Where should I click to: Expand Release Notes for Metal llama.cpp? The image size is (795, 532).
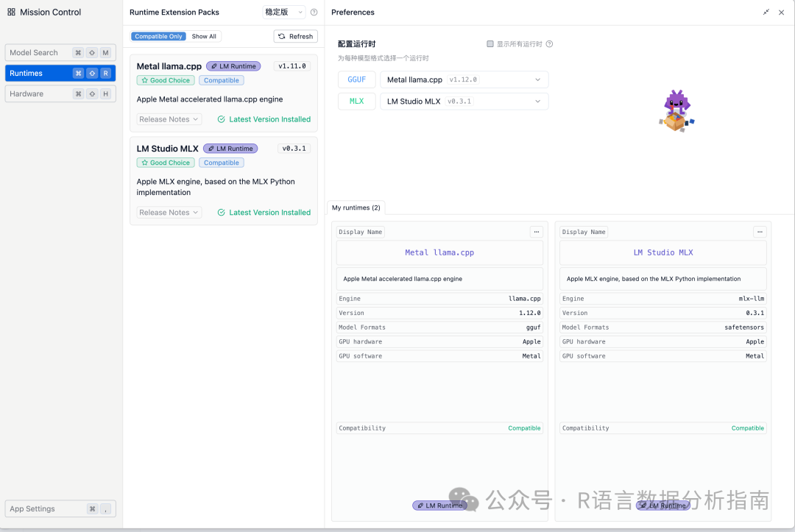click(x=169, y=120)
